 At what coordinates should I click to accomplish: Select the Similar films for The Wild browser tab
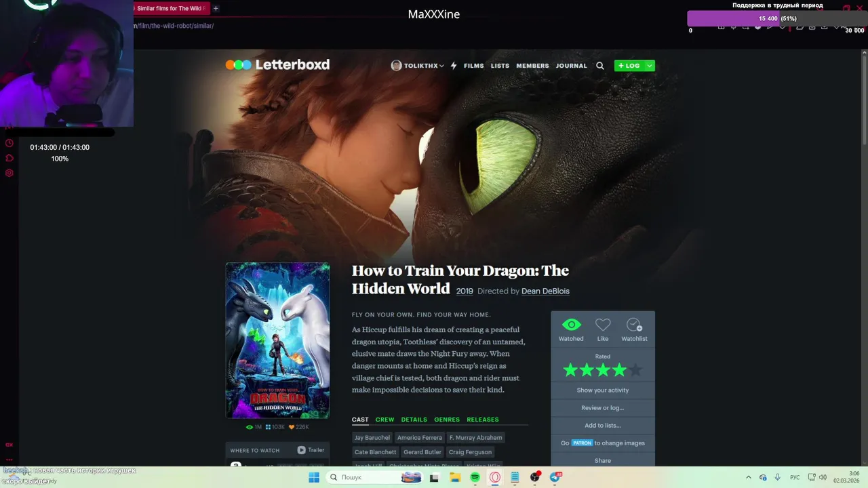click(x=171, y=9)
